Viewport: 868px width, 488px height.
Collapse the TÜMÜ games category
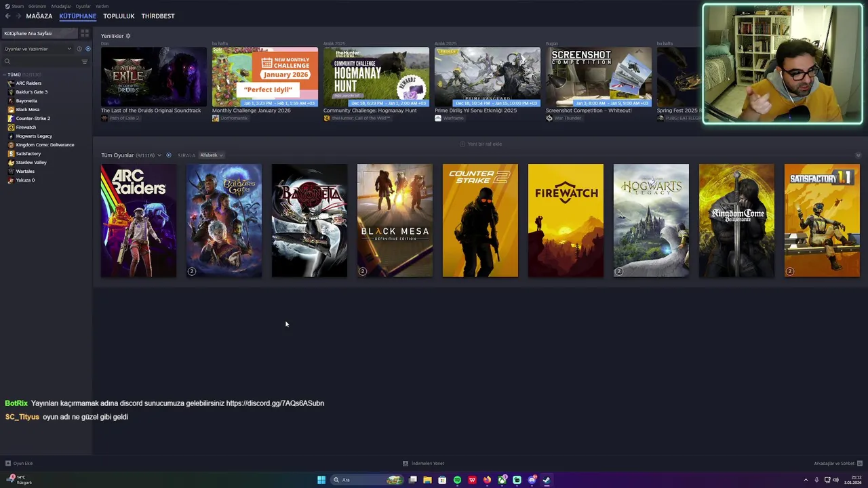coord(4,75)
